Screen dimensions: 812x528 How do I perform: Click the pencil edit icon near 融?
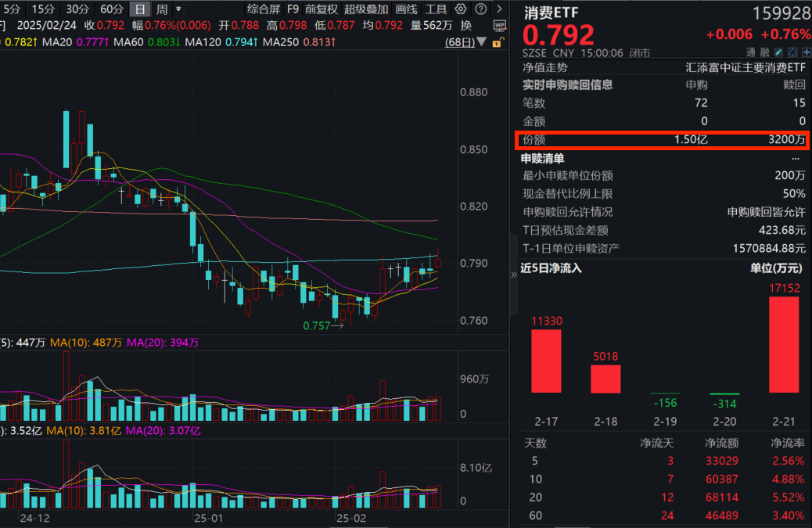(778, 52)
